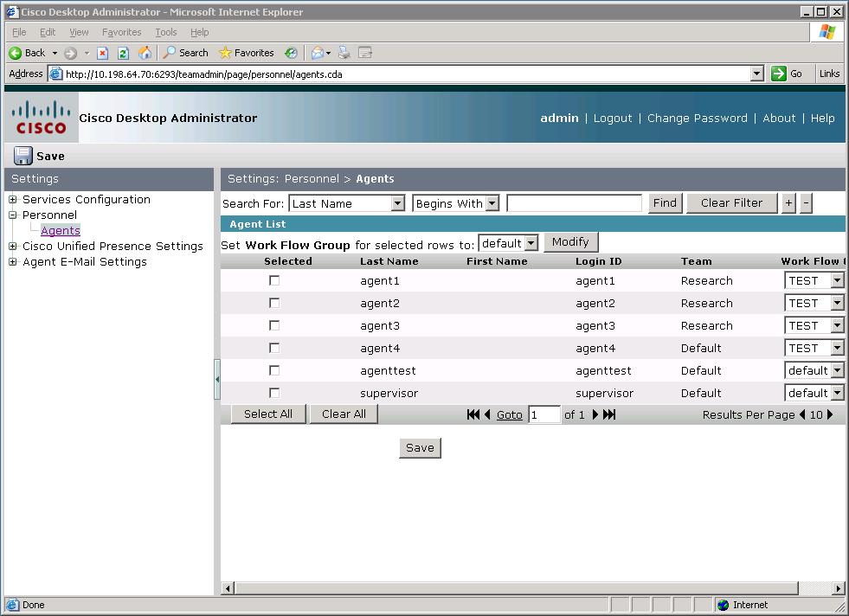This screenshot has width=849, height=616.
Task: Expand Agent E-Mail Settings node
Action: pyautogui.click(x=12, y=262)
